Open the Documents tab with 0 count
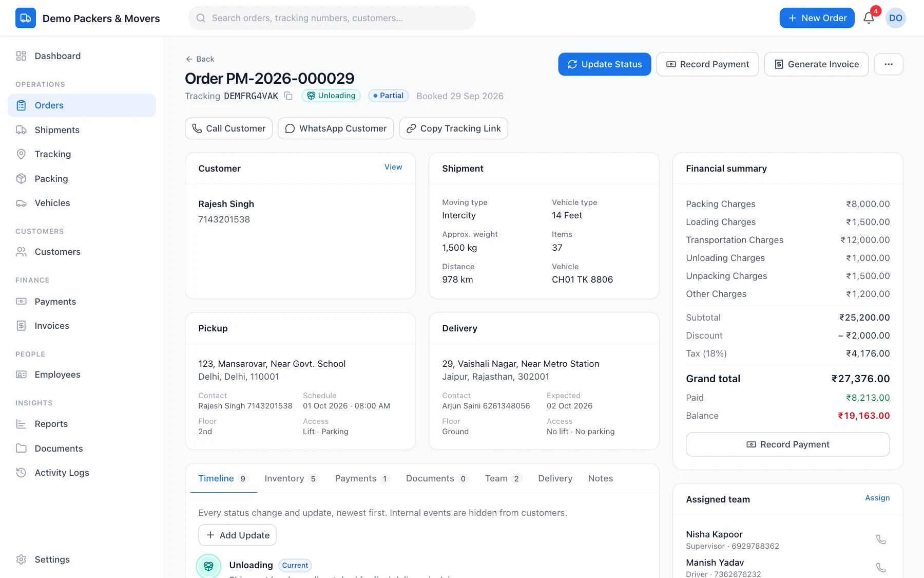The height and width of the screenshot is (578, 924). (437, 478)
